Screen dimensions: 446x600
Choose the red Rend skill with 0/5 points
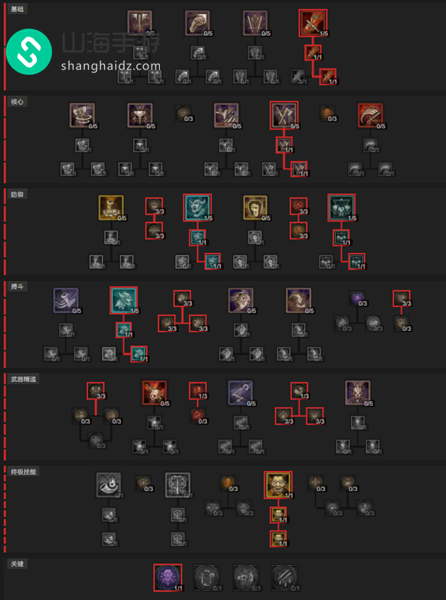point(370,115)
